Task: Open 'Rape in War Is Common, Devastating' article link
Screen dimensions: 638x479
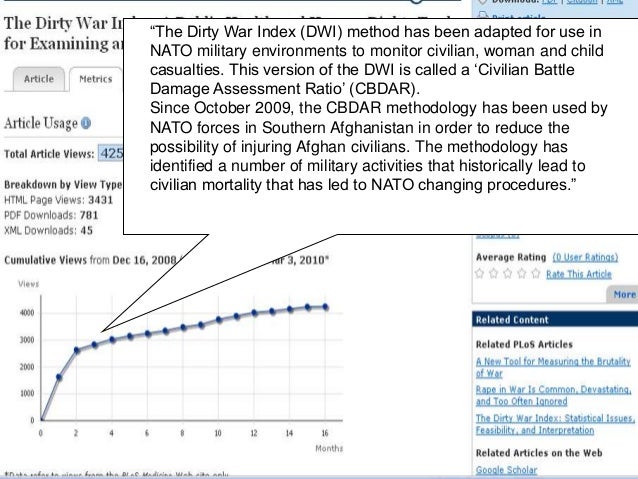Action: 553,395
